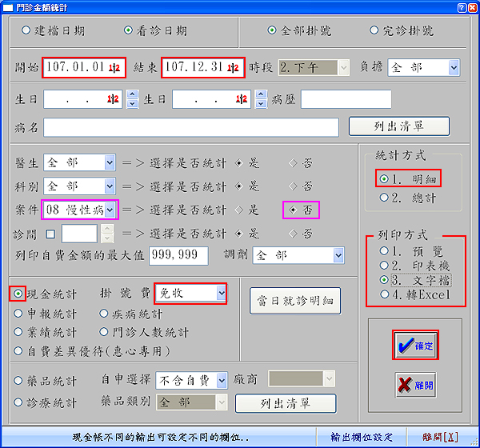Expand the 醫生 dropdown

click(110, 163)
